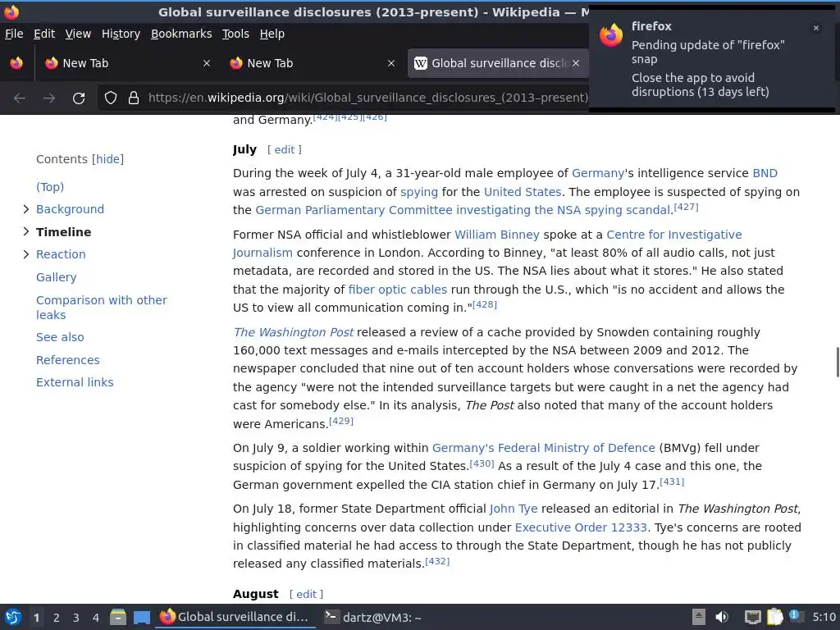Switch to the first New Tab
The width and height of the screenshot is (840, 630).
[127, 63]
